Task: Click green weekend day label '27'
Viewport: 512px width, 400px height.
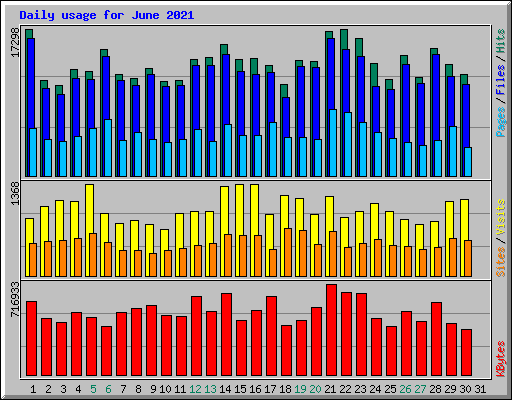Action: click(420, 389)
